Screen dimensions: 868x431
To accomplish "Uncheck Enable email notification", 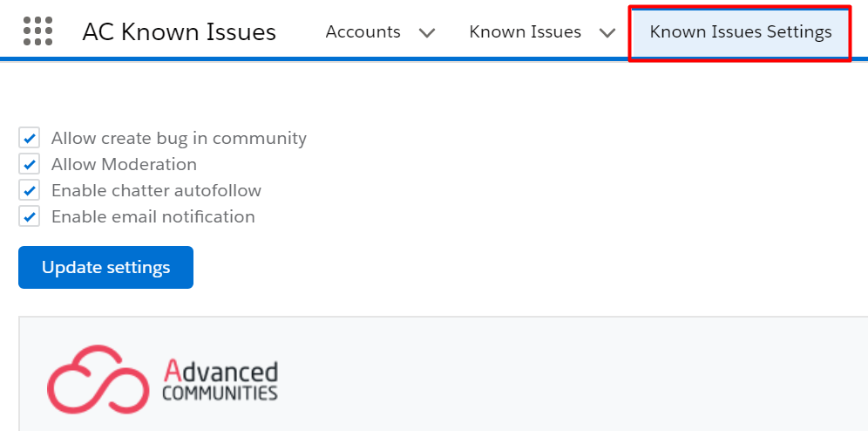I will coord(30,216).
